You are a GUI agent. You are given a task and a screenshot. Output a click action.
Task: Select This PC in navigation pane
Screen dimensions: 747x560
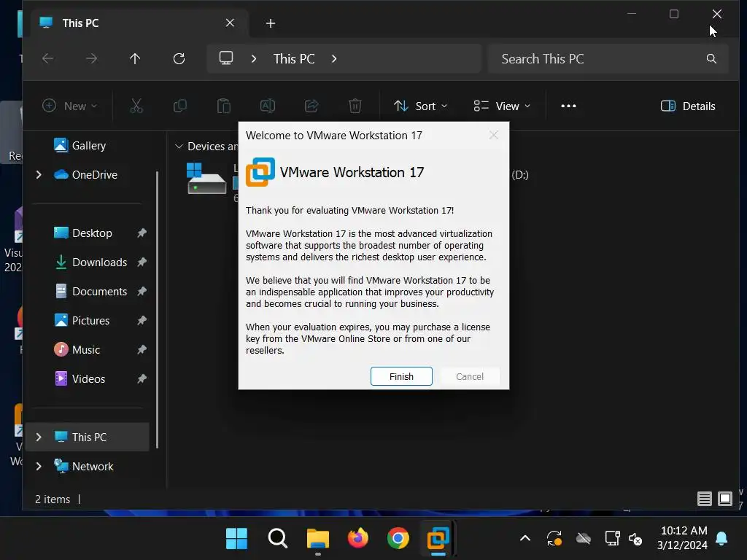pyautogui.click(x=88, y=437)
